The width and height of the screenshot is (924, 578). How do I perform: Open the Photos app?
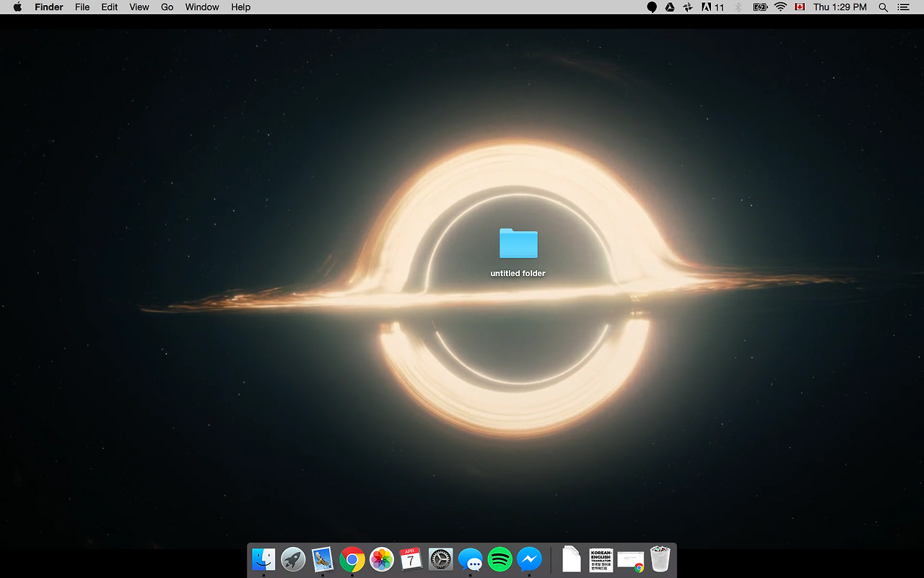click(381, 559)
